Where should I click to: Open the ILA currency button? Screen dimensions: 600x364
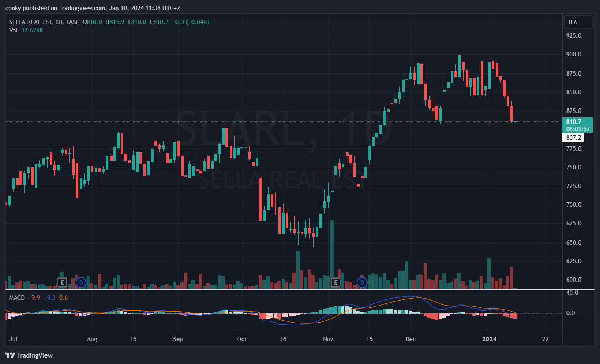tap(578, 22)
